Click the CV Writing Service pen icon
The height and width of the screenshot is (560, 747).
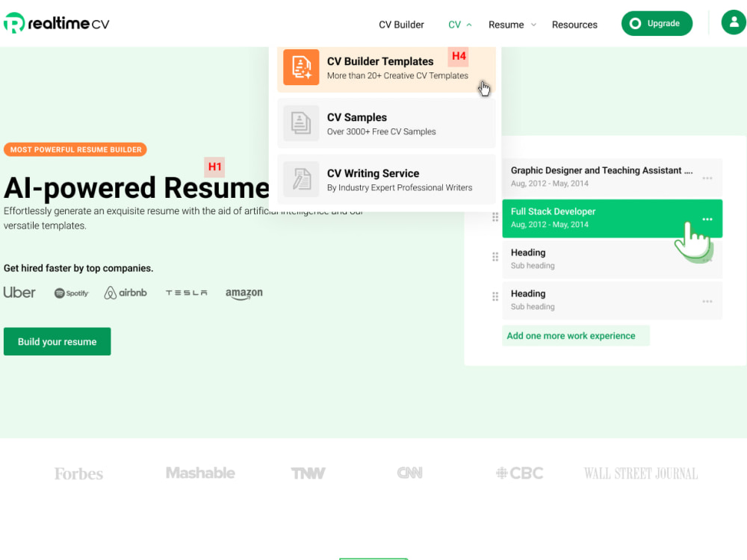pyautogui.click(x=301, y=179)
